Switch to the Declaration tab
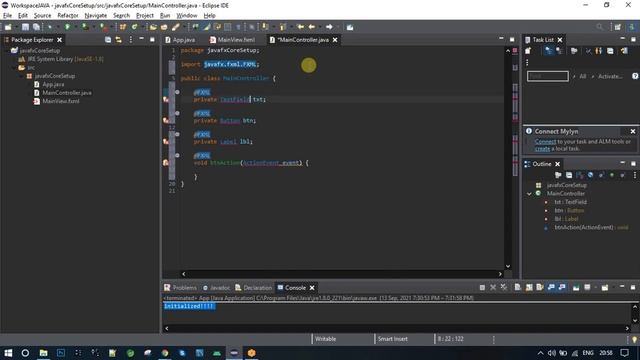Viewport: 640px width, 360px height. pos(253,288)
